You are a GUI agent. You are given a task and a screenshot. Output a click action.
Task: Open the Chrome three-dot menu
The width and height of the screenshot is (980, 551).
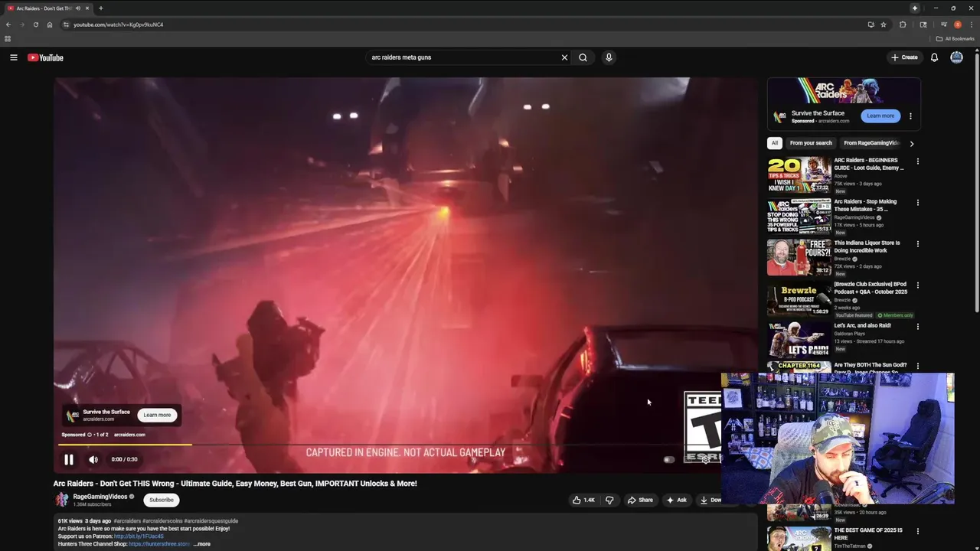pyautogui.click(x=972, y=24)
